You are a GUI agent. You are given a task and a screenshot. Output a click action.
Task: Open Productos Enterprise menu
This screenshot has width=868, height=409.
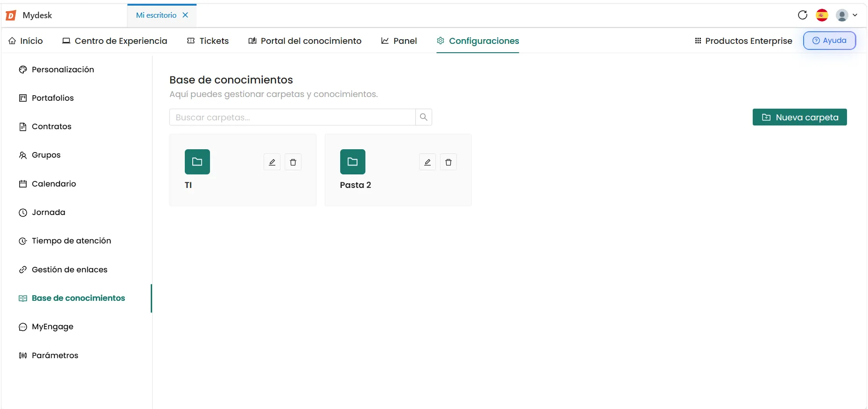pyautogui.click(x=743, y=41)
